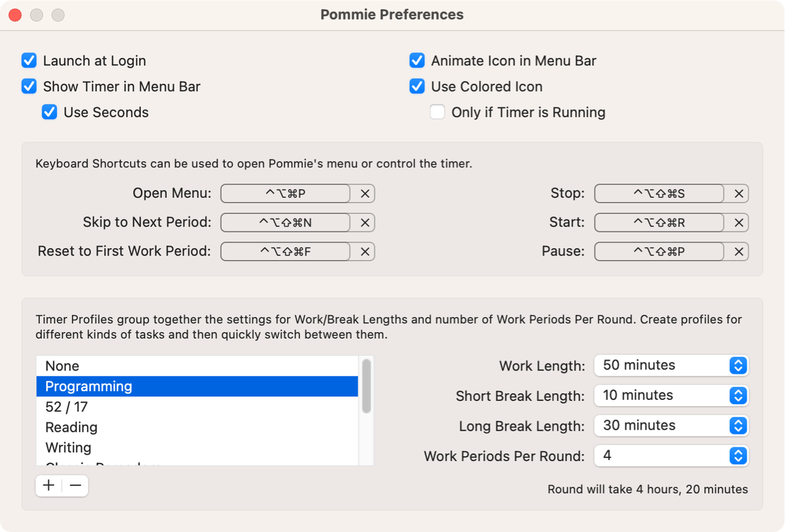Screen dimensions: 785x532
Task: Remove the selected timer profile
Action: point(76,485)
